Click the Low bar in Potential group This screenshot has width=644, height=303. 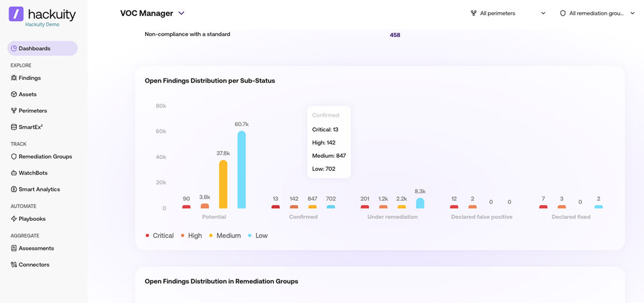click(x=241, y=170)
